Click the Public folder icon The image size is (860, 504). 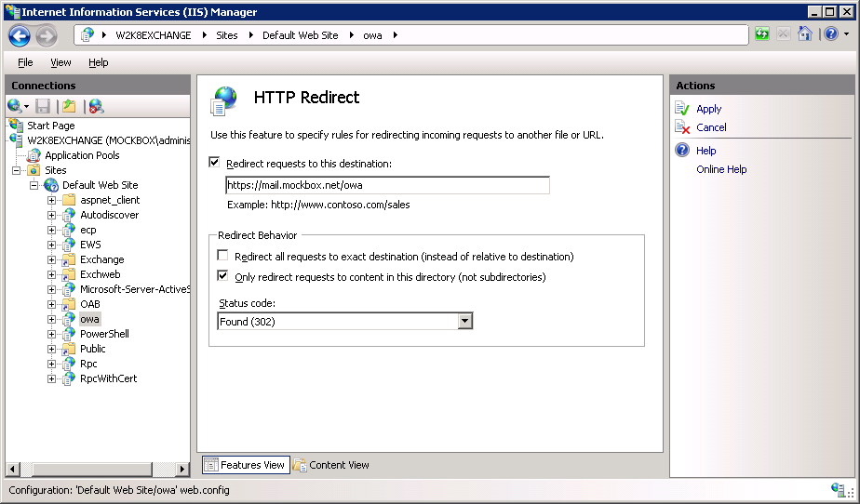tap(69, 349)
